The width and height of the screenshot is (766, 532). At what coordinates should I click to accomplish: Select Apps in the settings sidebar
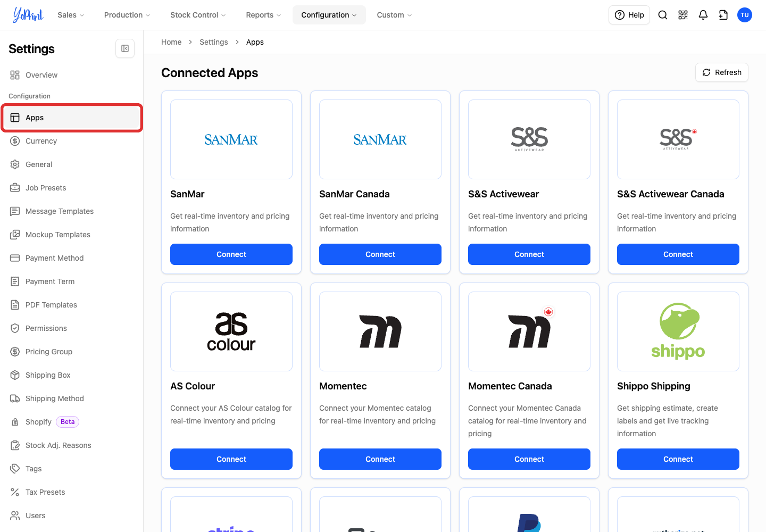[72, 118]
